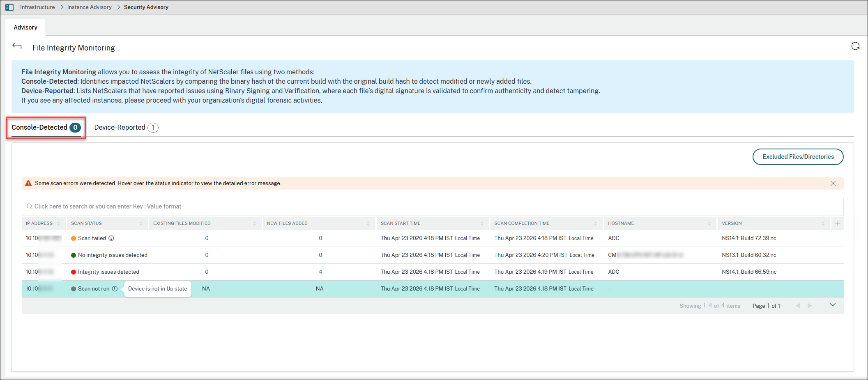Viewport: 868px width, 380px height.
Task: Click 'Device is not in Up state' tooltip
Action: 158,288
